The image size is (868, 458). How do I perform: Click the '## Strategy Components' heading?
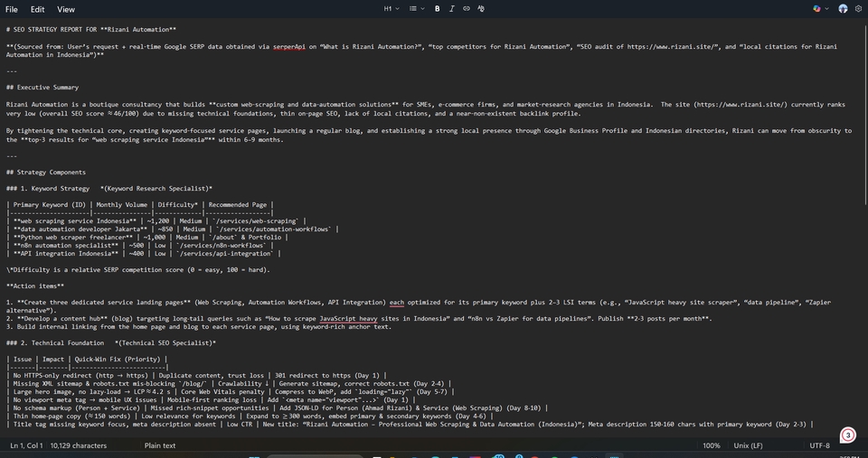[x=46, y=172]
